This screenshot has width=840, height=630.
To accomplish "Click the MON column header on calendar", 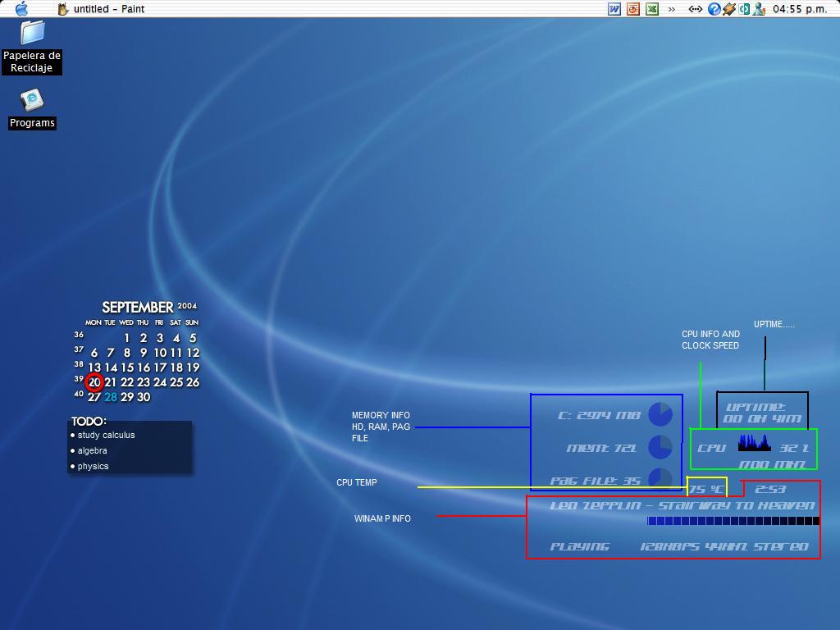I will (x=94, y=322).
